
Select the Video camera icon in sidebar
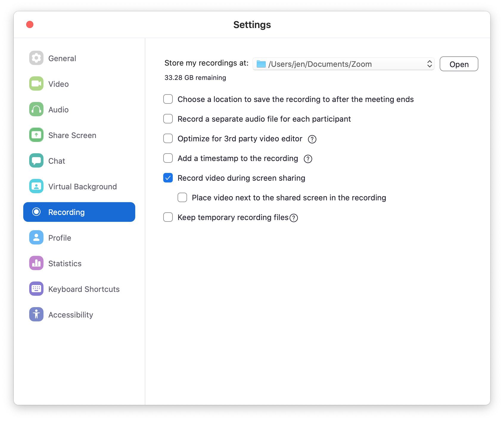pos(36,84)
